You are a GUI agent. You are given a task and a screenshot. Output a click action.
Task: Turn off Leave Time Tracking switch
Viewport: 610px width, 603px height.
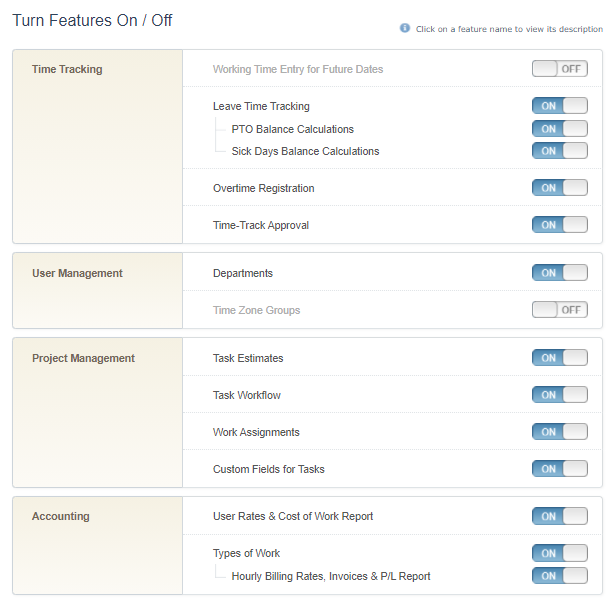(x=559, y=106)
